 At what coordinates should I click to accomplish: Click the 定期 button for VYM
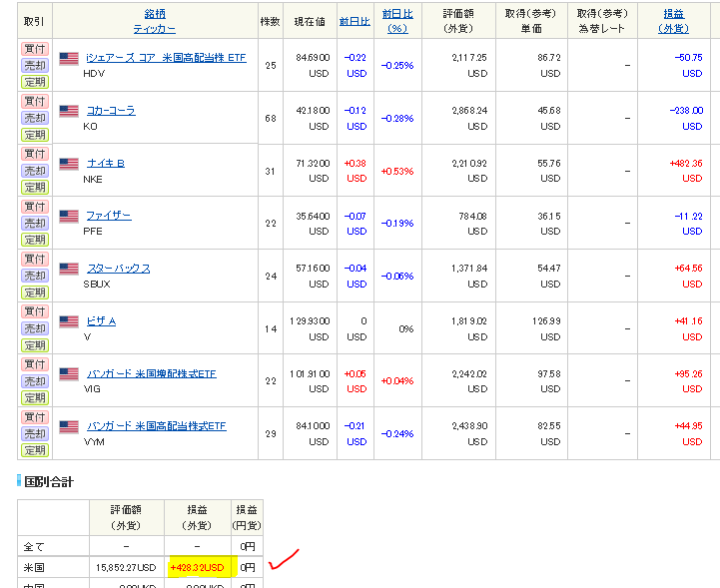pos(35,450)
